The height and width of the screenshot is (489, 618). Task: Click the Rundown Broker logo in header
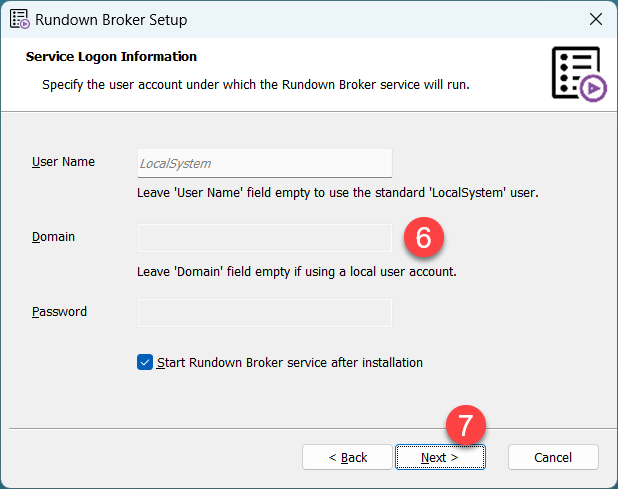click(578, 72)
